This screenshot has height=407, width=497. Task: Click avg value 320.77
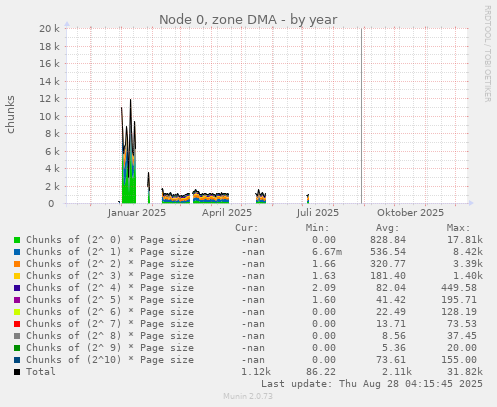[388, 264]
